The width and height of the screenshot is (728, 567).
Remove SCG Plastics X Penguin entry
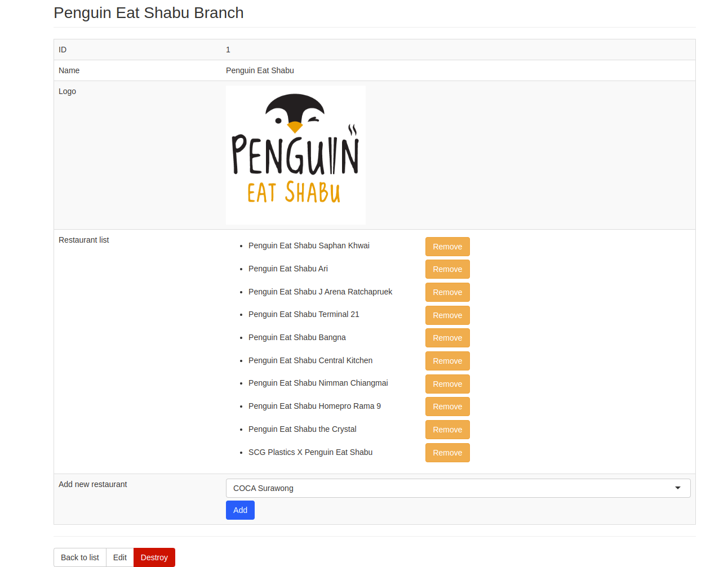click(x=447, y=453)
